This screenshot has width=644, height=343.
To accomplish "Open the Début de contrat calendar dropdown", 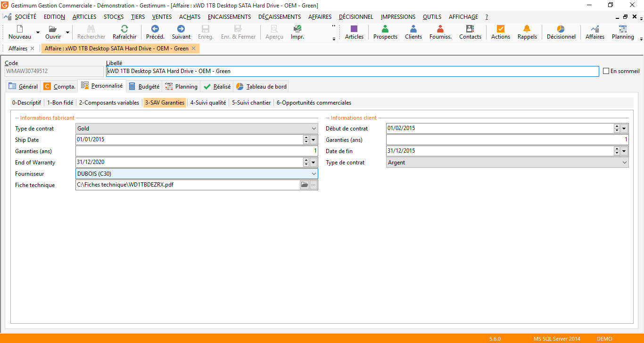I will [625, 129].
